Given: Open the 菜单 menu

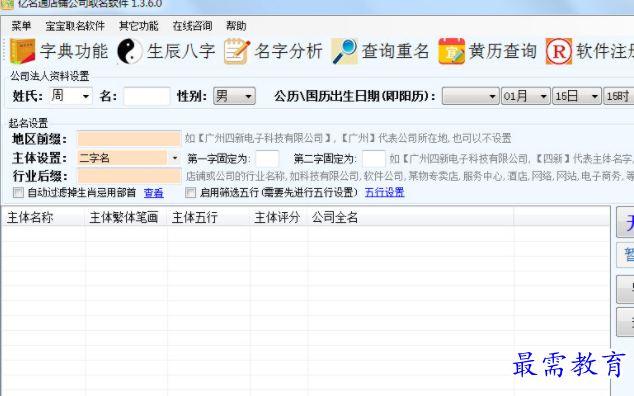Looking at the screenshot, I should [x=21, y=26].
